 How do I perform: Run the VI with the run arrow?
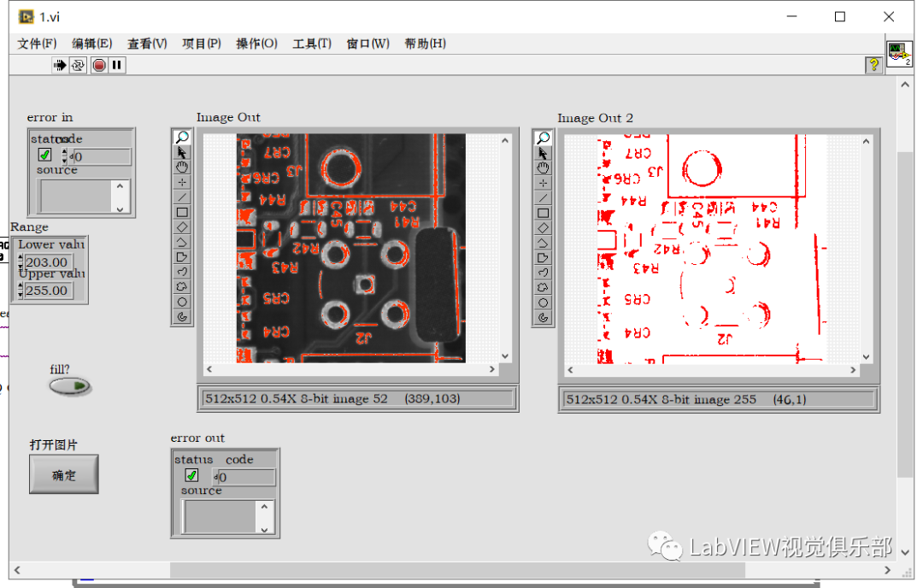tap(58, 65)
